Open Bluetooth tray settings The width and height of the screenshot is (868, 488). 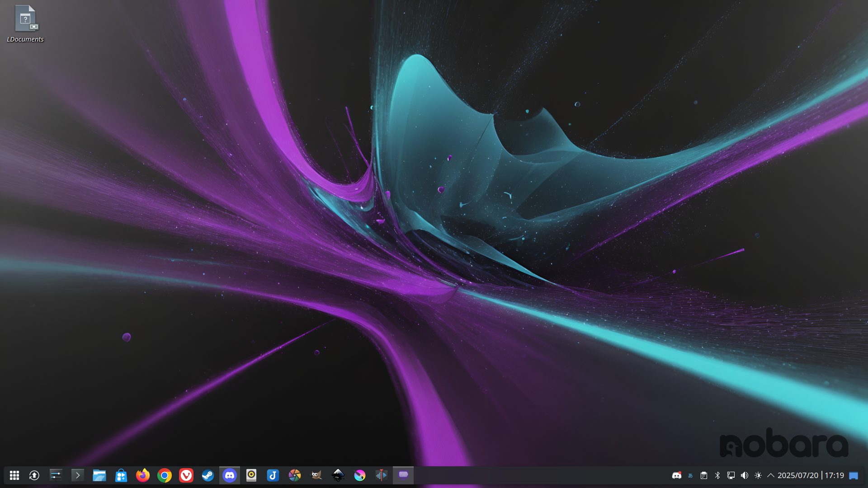(x=717, y=475)
